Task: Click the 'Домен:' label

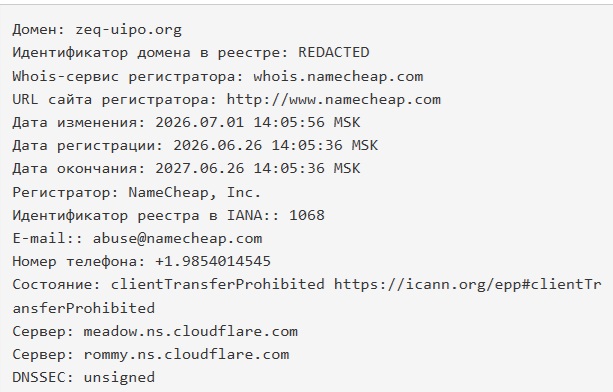Action: point(39,30)
